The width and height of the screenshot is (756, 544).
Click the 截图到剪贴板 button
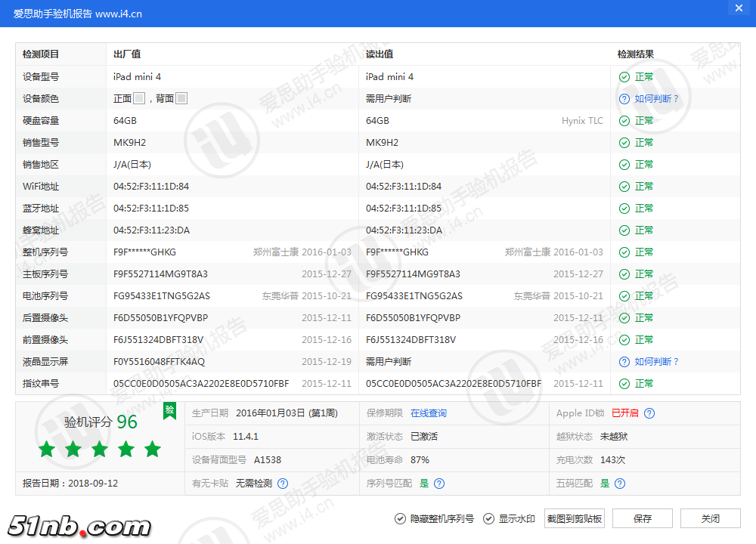(x=575, y=518)
